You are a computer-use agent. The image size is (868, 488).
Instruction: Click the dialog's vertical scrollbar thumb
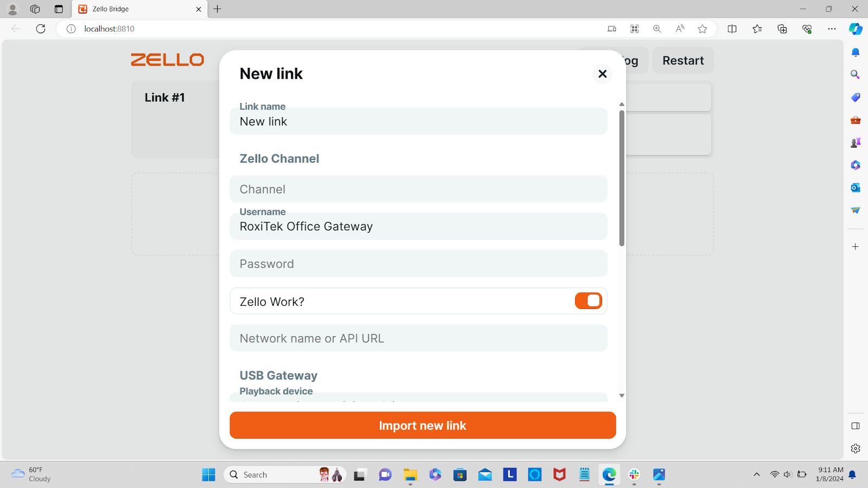click(622, 178)
